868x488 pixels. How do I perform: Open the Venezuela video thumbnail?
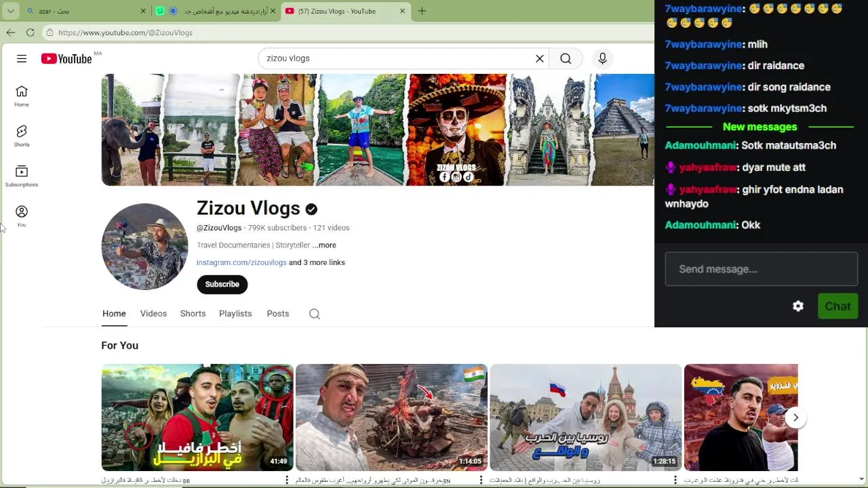click(741, 418)
